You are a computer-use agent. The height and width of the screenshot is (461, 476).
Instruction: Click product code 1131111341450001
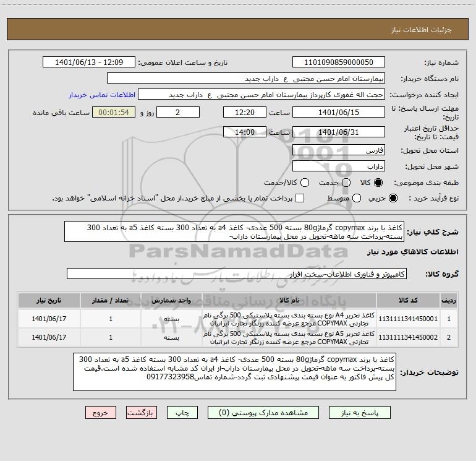coord(408,319)
